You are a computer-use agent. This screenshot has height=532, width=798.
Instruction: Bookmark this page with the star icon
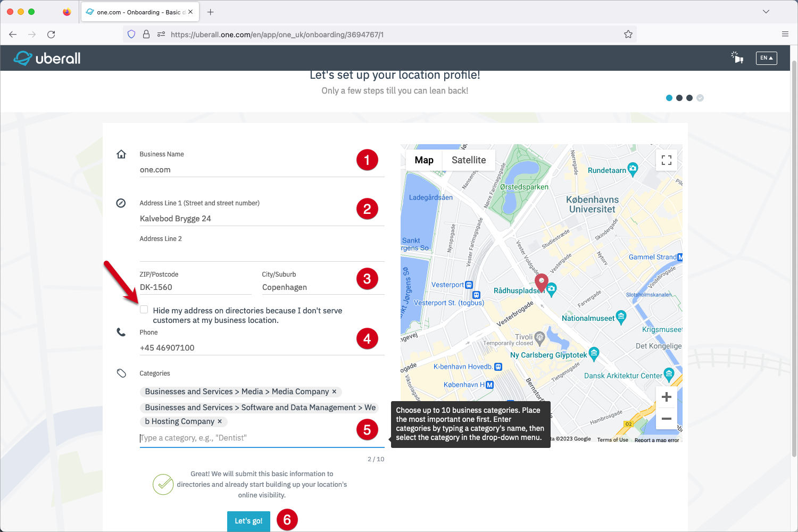[x=628, y=35]
